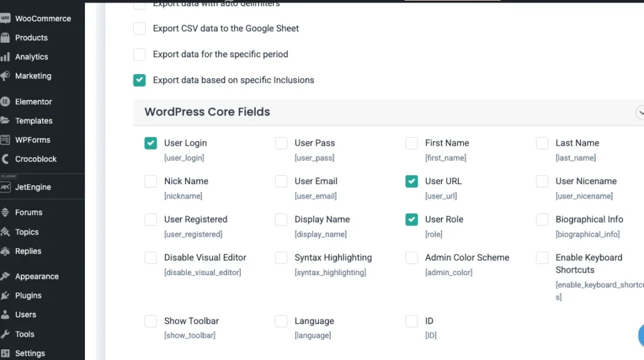Click the Products box icon
Screen dimensions: 644x360
coord(5,38)
